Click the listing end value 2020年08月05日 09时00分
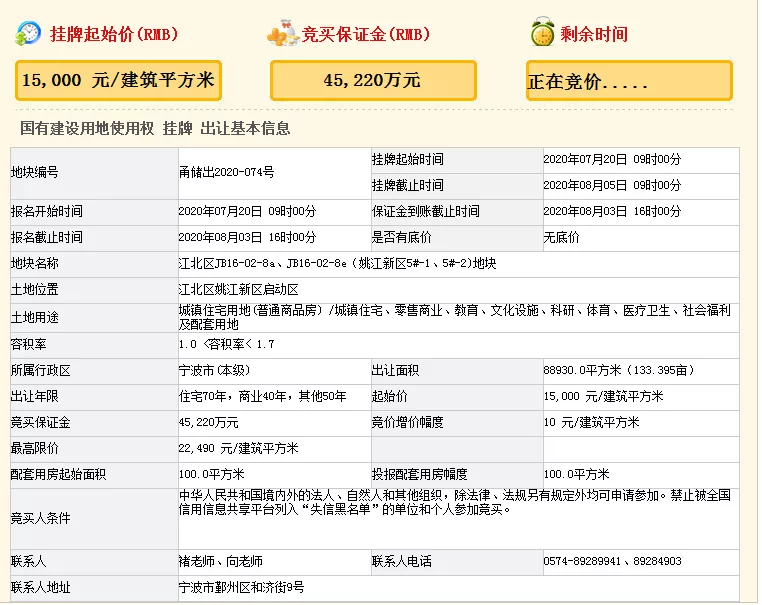This screenshot has width=762, height=605. (x=612, y=186)
